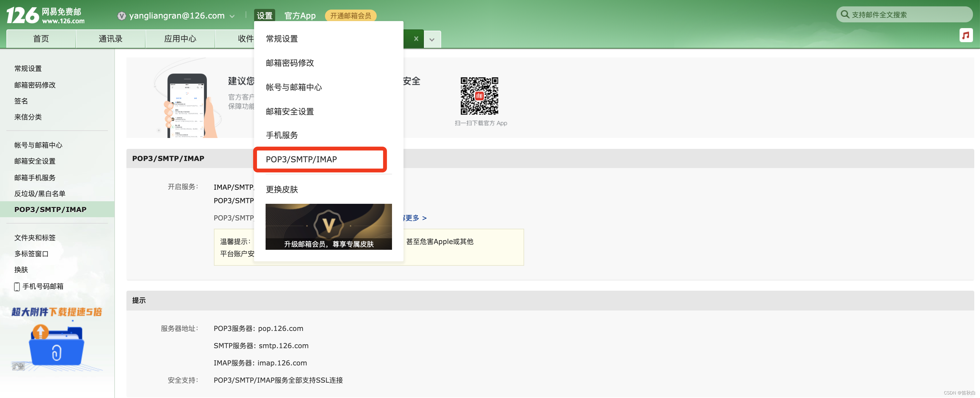Click the search magnifier icon
Image resolution: width=980 pixels, height=398 pixels.
[x=845, y=14]
